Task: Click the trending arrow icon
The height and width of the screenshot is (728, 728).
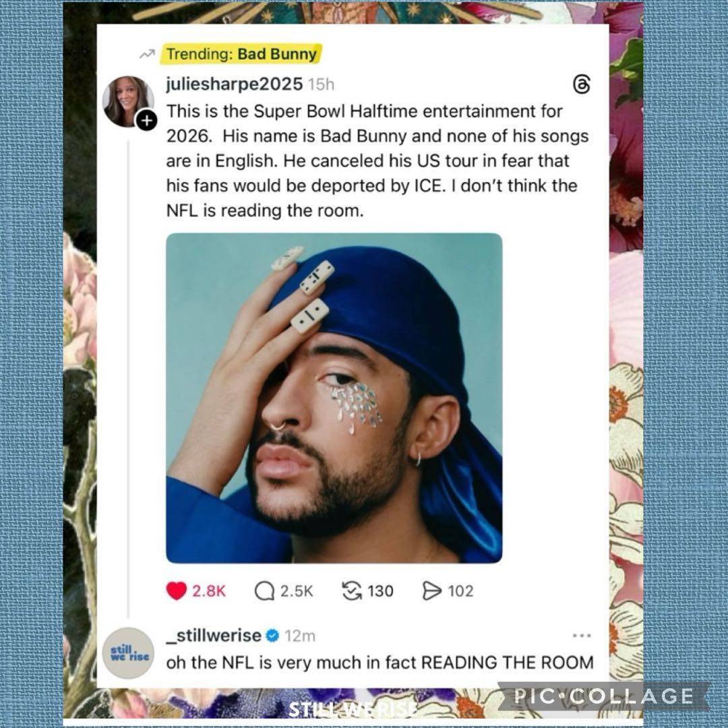Action: [147, 55]
